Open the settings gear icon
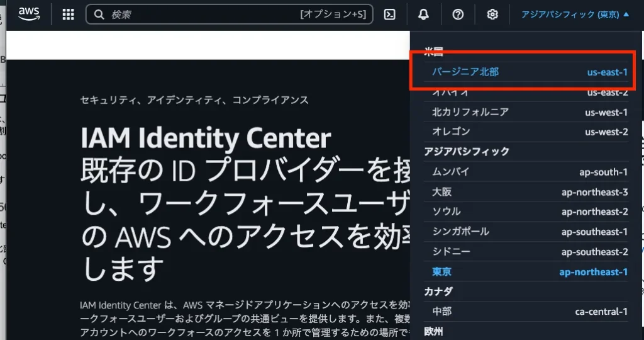 [492, 14]
